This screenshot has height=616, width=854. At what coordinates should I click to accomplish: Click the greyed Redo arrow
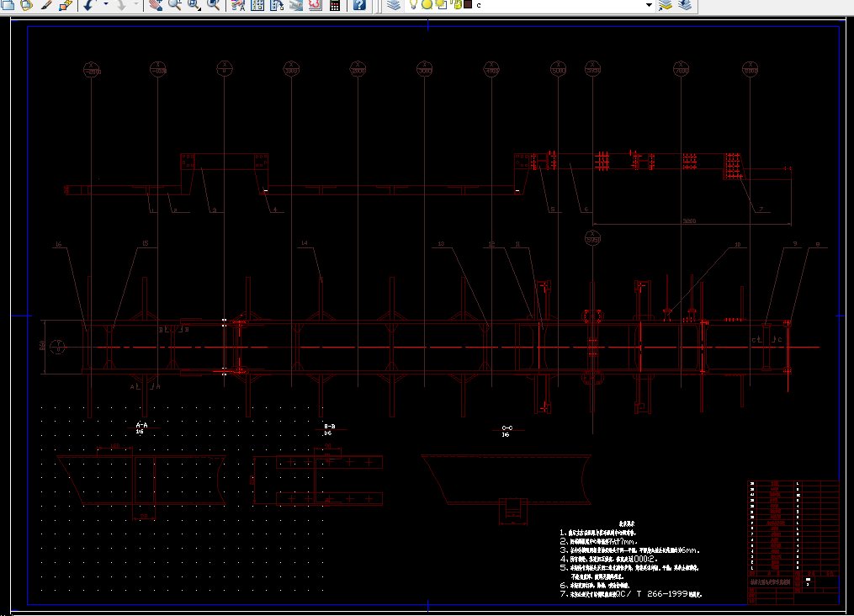pos(121,5)
